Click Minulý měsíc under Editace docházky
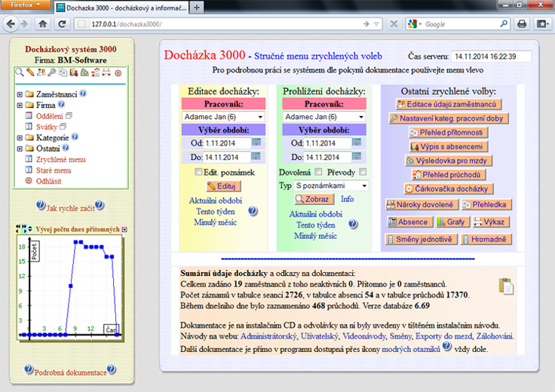The width and height of the screenshot is (555, 392). (215, 222)
